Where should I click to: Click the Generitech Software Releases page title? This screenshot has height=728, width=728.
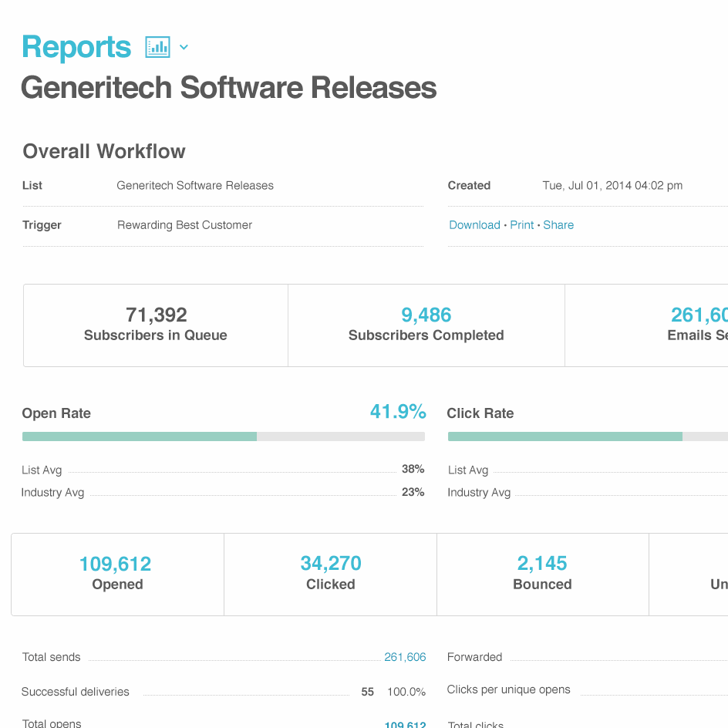[229, 88]
